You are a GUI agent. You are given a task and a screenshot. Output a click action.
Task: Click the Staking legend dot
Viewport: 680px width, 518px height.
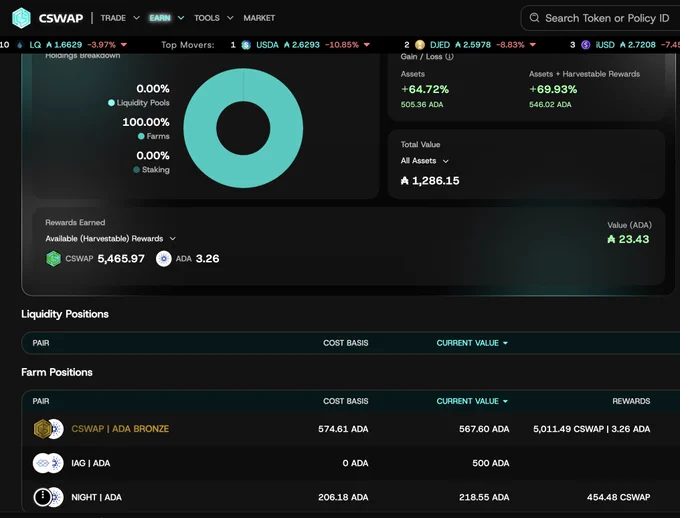137,170
